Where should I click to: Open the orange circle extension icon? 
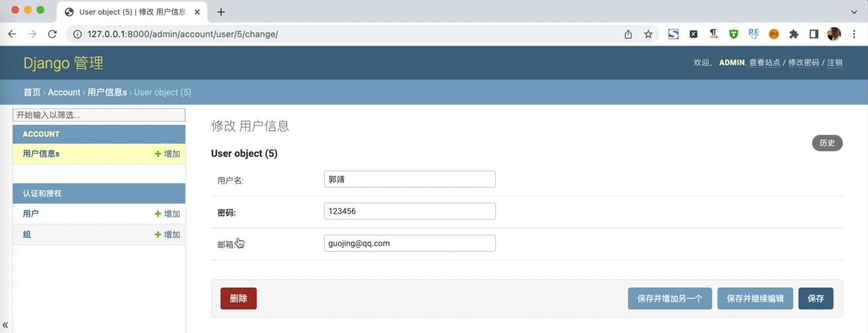(x=774, y=34)
